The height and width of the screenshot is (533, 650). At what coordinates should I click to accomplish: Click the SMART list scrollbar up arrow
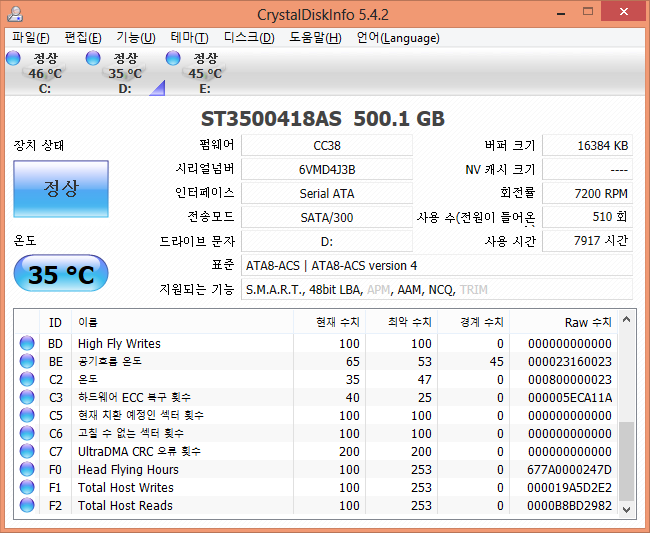pyautogui.click(x=626, y=319)
